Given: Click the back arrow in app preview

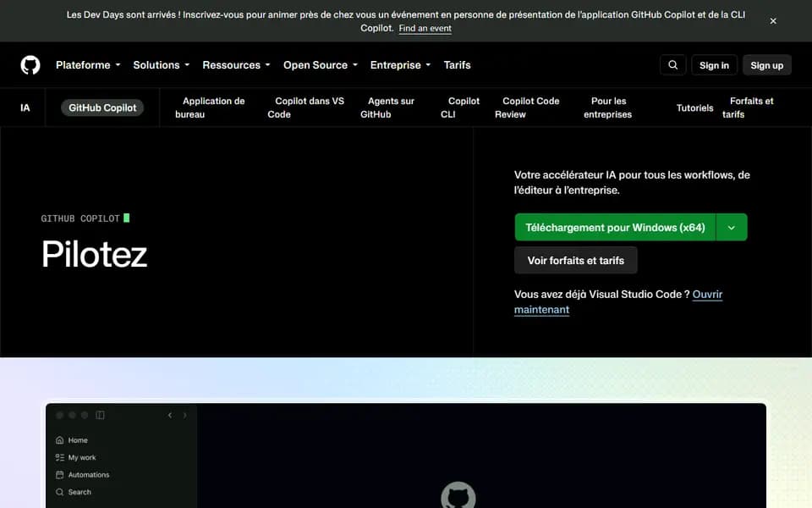Looking at the screenshot, I should [170, 415].
